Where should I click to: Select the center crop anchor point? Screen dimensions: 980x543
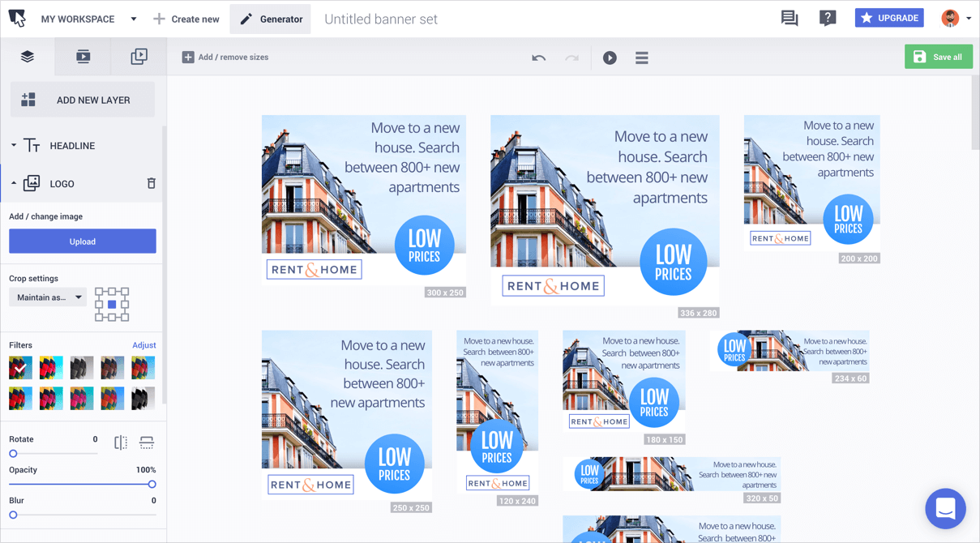[112, 305]
